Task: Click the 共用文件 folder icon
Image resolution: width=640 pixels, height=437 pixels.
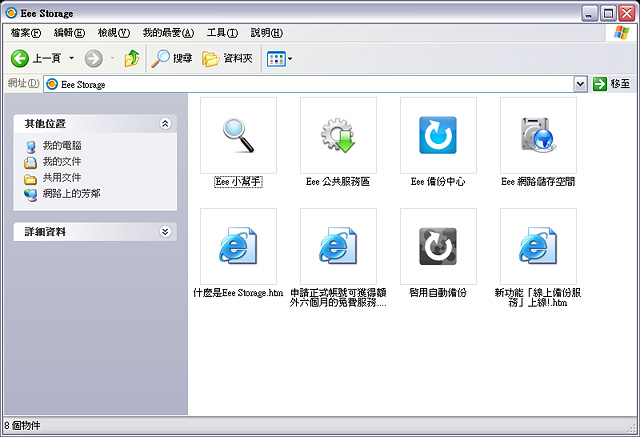Action: [30, 179]
